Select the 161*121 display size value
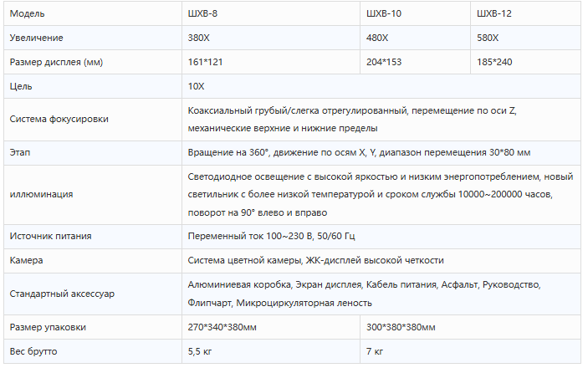Image resolution: width=588 pixels, height=368 pixels. click(205, 62)
